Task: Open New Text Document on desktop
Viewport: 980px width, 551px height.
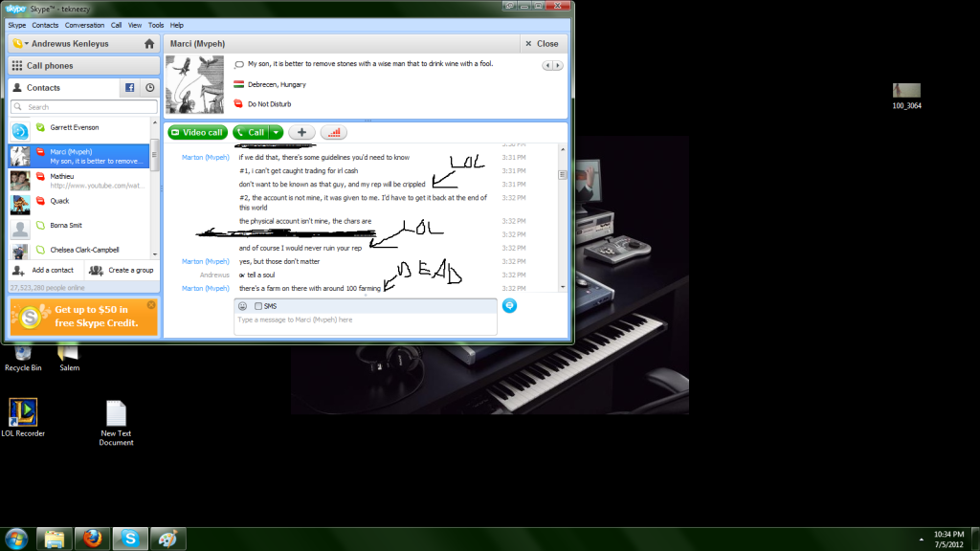Action: (x=116, y=423)
